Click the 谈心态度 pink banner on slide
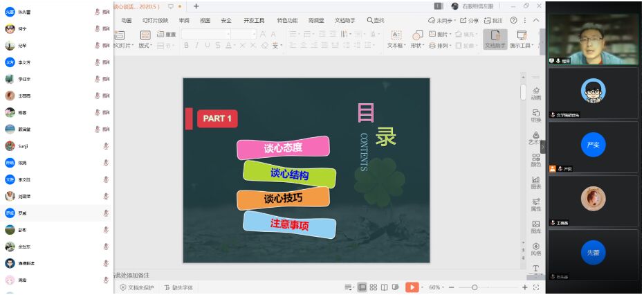Viewport: 644px width, 295px height. [283, 147]
